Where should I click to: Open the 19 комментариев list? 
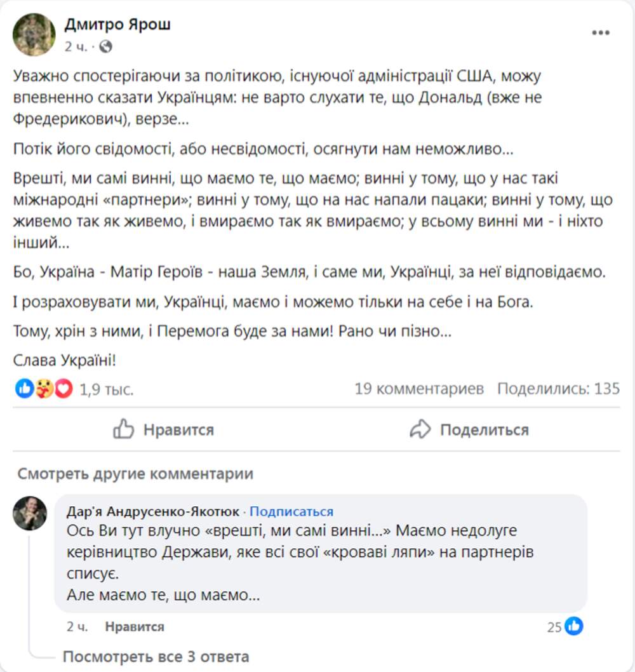tap(419, 389)
